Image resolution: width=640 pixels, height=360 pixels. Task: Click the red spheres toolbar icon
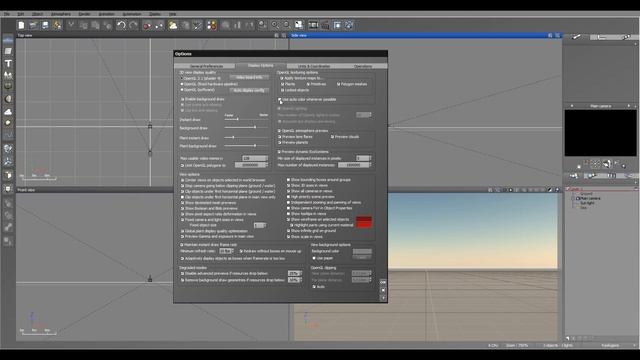[147, 25]
